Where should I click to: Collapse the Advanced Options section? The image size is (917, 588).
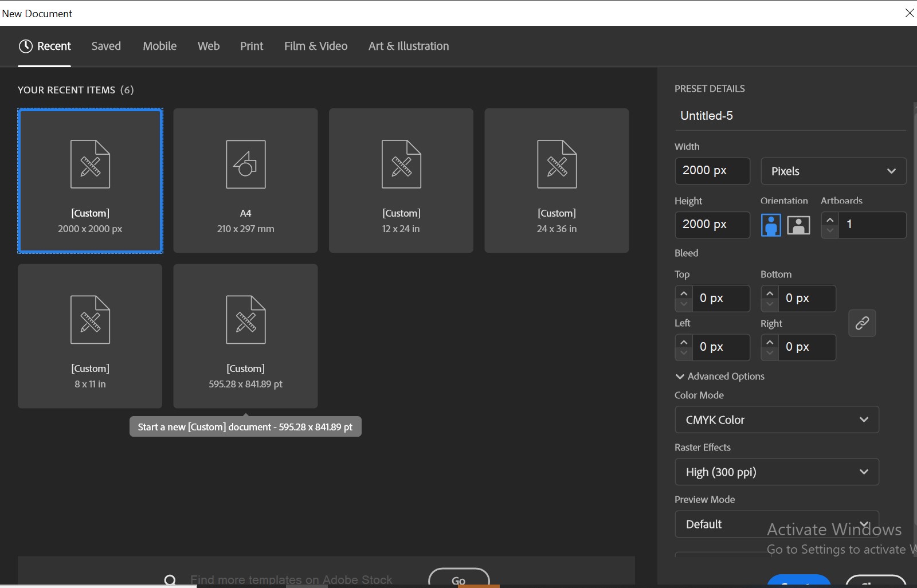(720, 377)
